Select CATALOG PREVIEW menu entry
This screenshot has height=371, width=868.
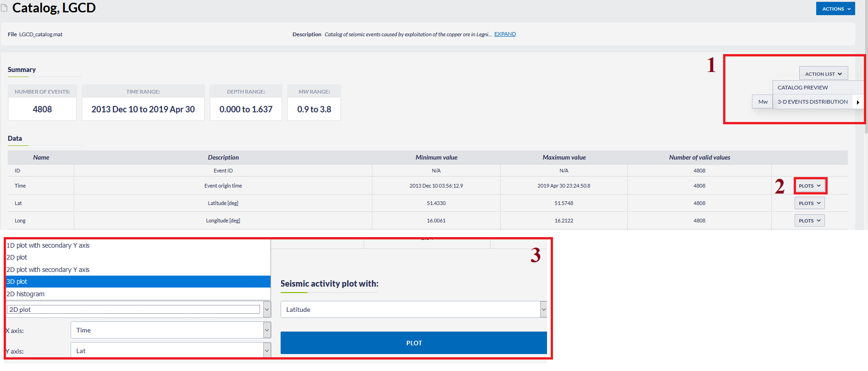(802, 88)
